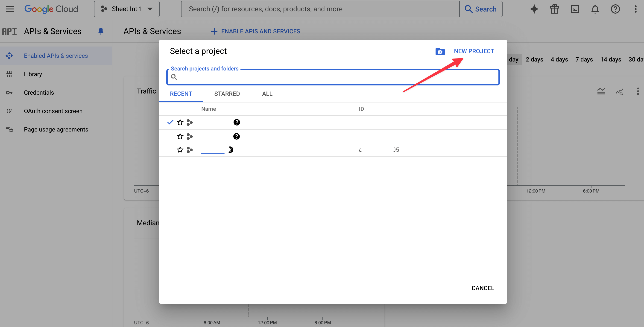644x327 pixels.
Task: Click the blue checkmark on the selected project
Action: pos(170,122)
